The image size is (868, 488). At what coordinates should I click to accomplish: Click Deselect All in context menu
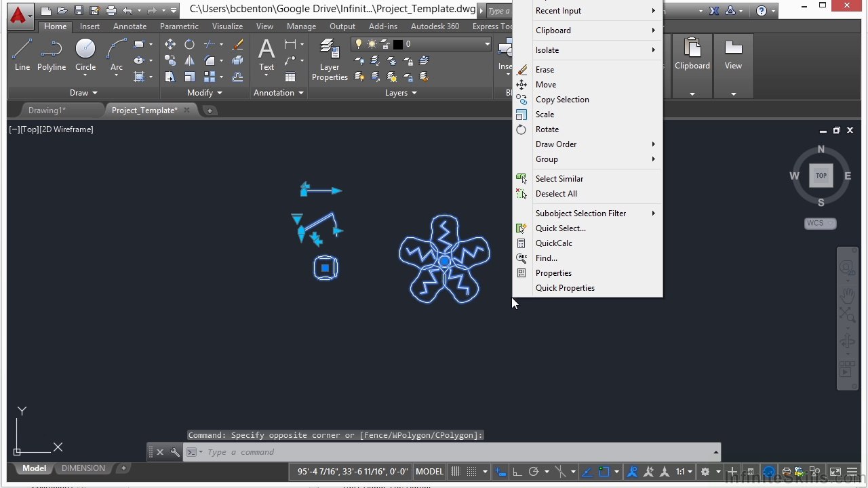(587, 194)
